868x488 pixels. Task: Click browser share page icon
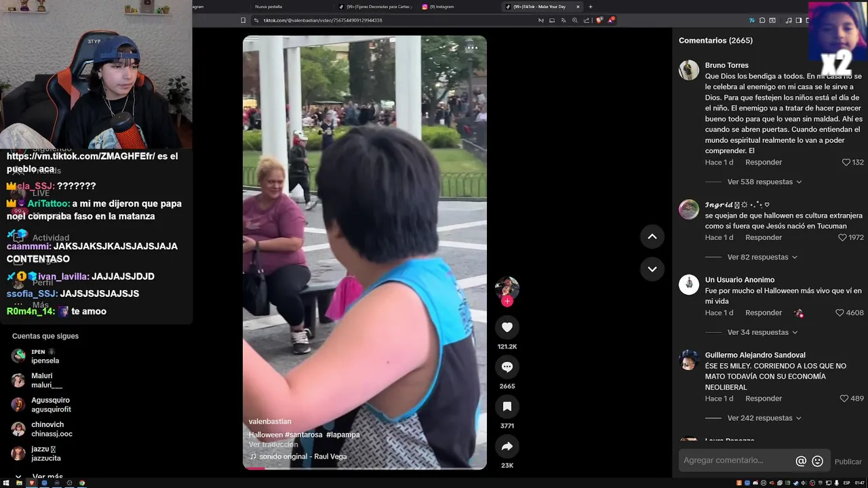click(587, 20)
